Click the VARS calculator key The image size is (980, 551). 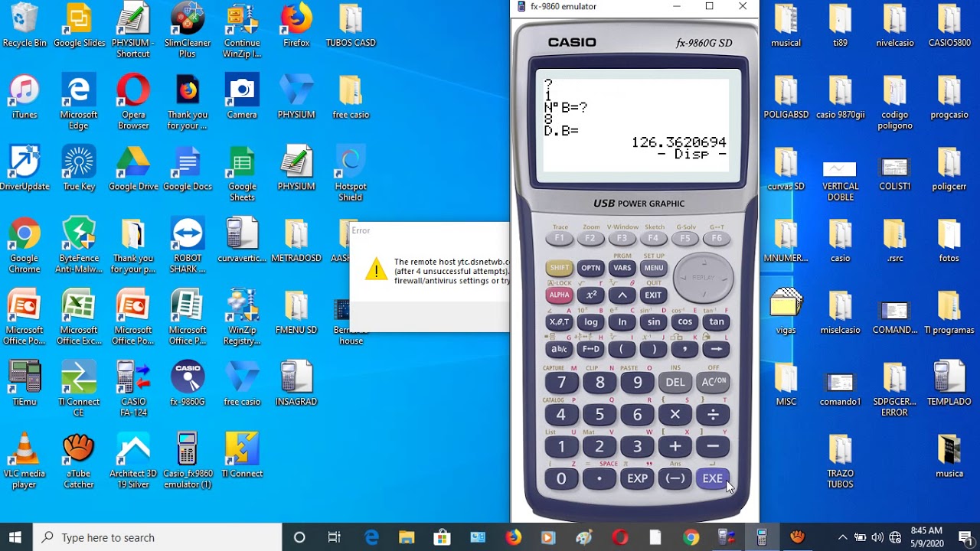coord(622,268)
